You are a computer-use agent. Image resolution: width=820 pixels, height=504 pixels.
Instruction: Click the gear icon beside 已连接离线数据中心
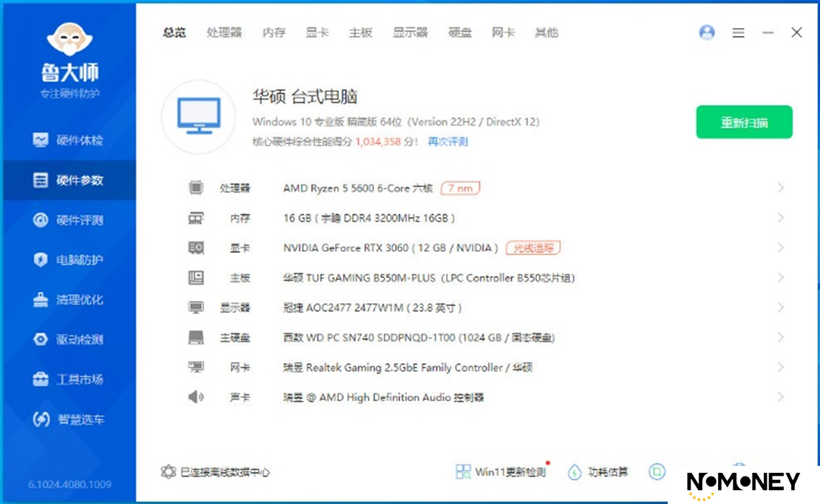tap(168, 472)
